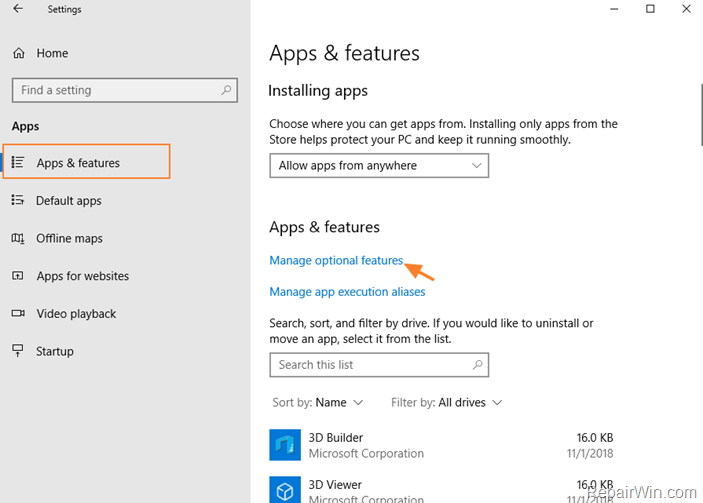Image resolution: width=703 pixels, height=503 pixels.
Task: Click the 3D Builder app icon
Action: coord(285,445)
